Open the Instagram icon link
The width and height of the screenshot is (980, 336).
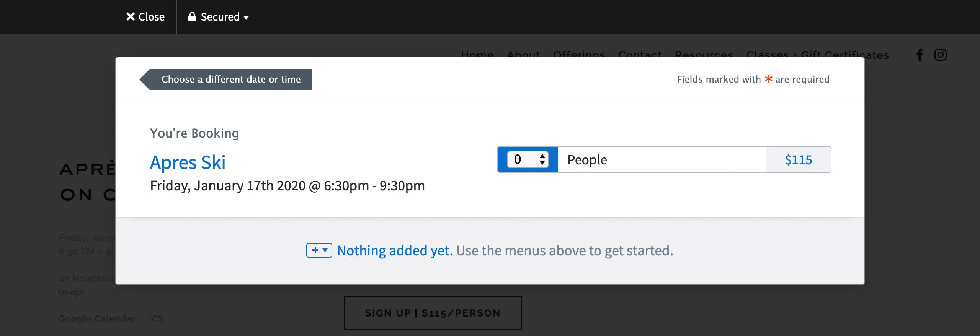coord(941,55)
